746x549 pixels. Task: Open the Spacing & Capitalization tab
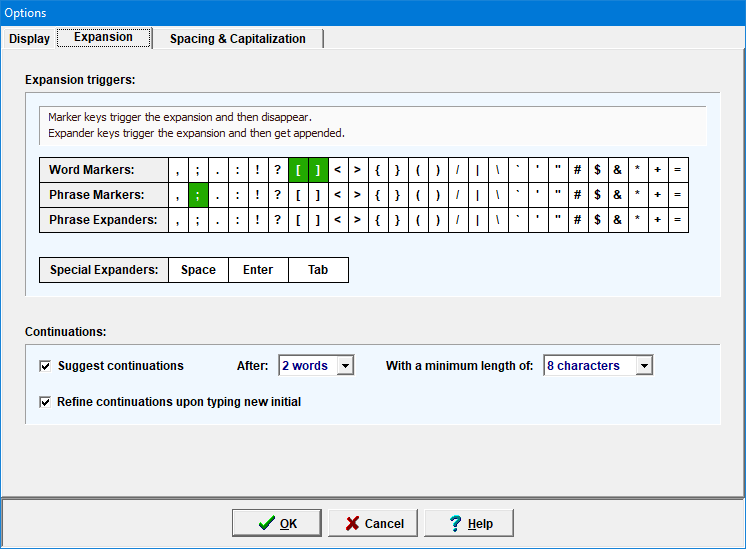(237, 39)
